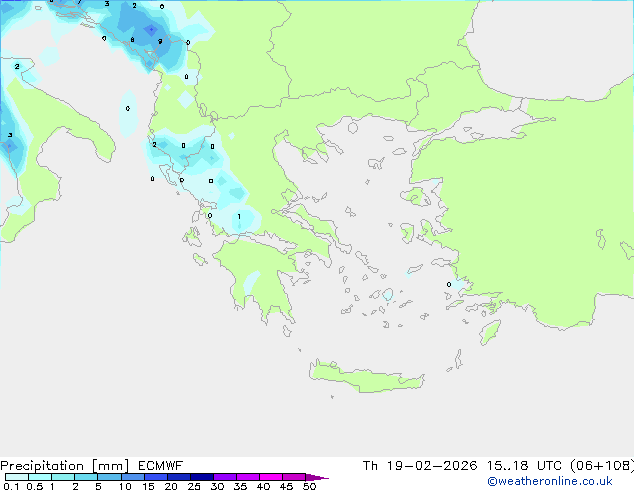The width and height of the screenshot is (634, 490).
Task: Select the 45–50 mm legend swatch
Action: click(x=294, y=477)
